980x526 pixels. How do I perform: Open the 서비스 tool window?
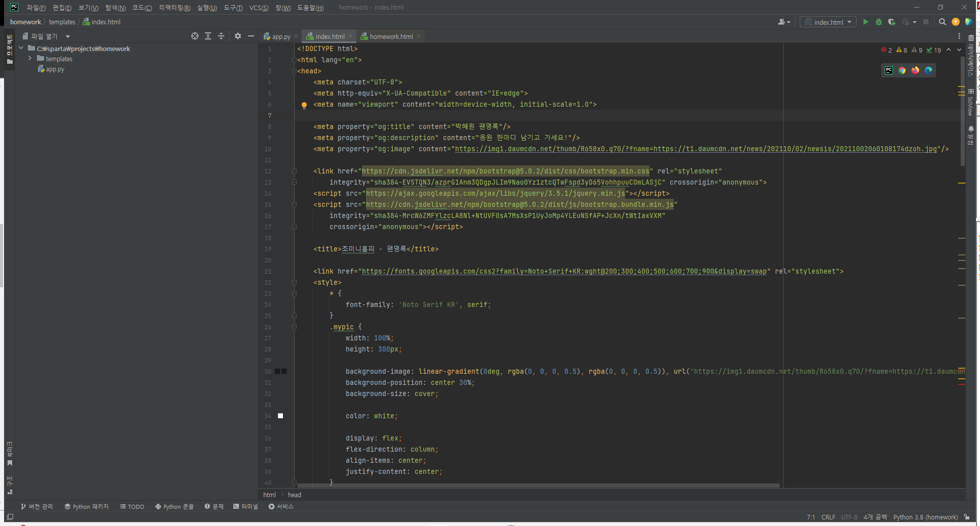[281, 506]
